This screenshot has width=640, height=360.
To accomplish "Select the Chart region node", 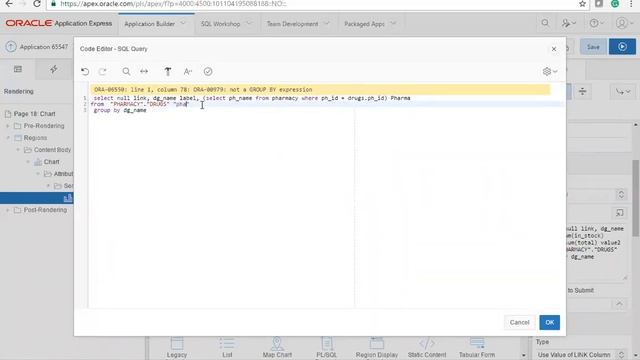I will click(51, 162).
